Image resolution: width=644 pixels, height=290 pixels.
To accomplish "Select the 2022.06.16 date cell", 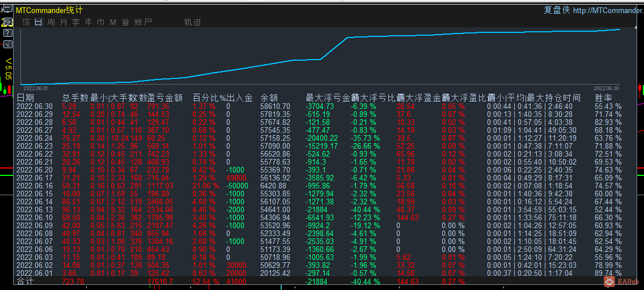I will point(35,186).
